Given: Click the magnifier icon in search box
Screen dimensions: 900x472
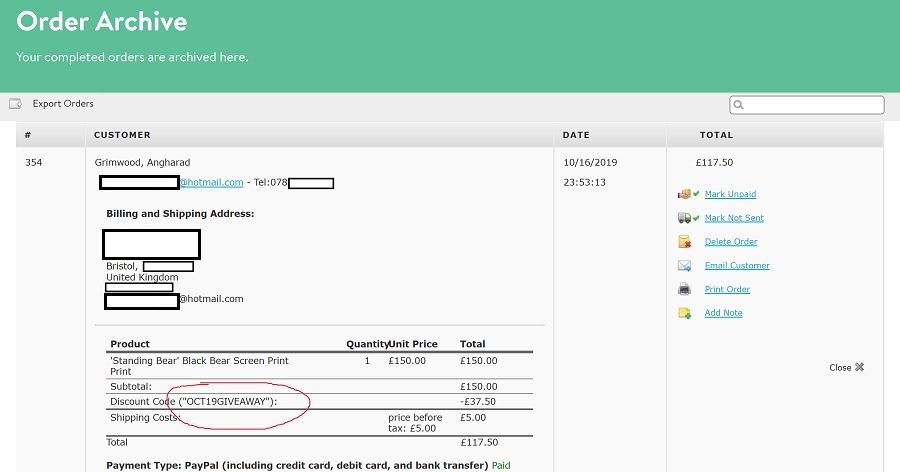Looking at the screenshot, I should [x=739, y=105].
